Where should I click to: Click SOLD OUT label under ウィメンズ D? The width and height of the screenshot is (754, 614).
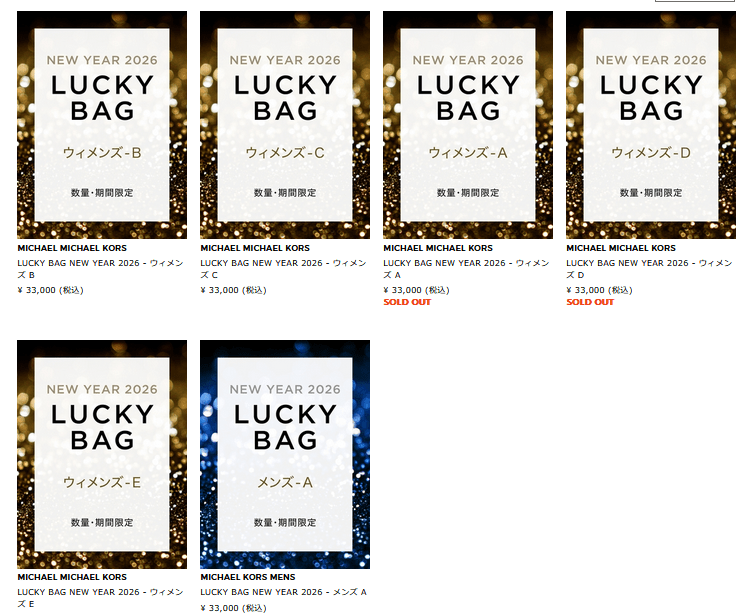590,302
